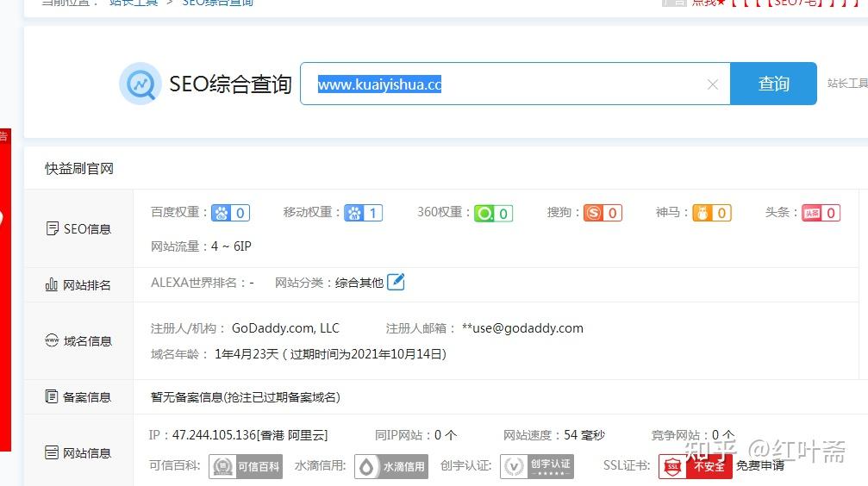Open the 可信百科 badge
The height and width of the screenshot is (486, 868).
[x=246, y=467]
